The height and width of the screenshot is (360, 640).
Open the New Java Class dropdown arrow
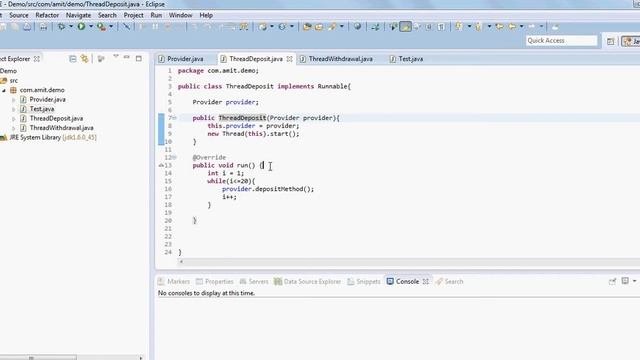coord(292,27)
